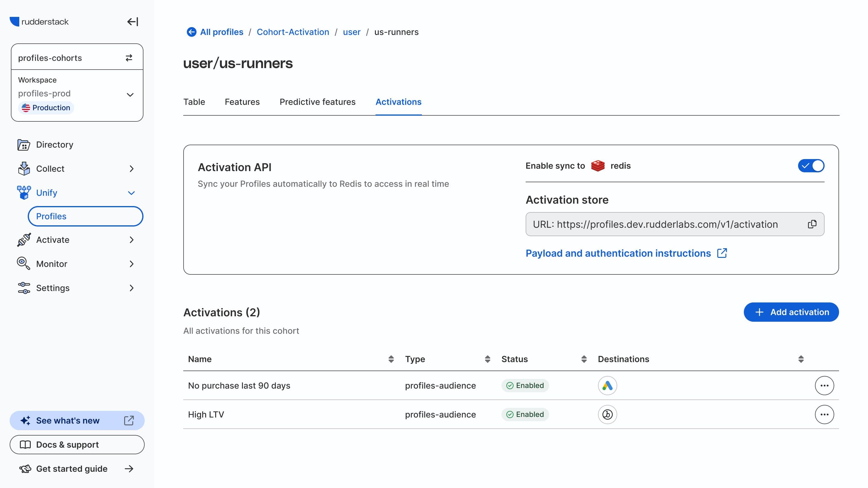Sort activations by Name column
This screenshot has width=868, height=488.
tap(391, 359)
